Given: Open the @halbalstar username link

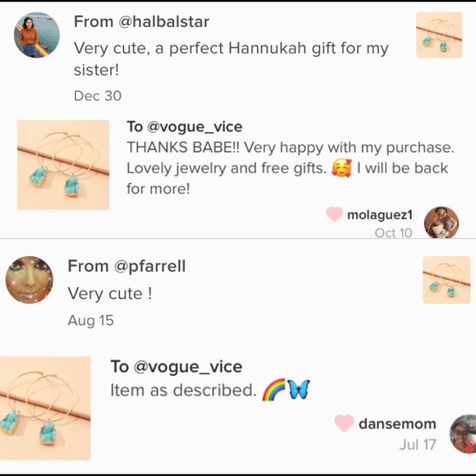Looking at the screenshot, I should pyautogui.click(x=163, y=22).
